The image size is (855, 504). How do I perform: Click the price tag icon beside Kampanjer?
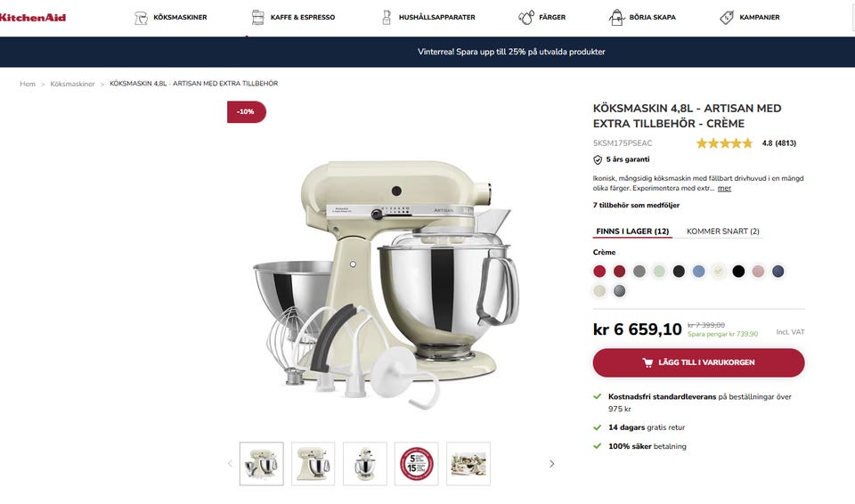pos(727,18)
